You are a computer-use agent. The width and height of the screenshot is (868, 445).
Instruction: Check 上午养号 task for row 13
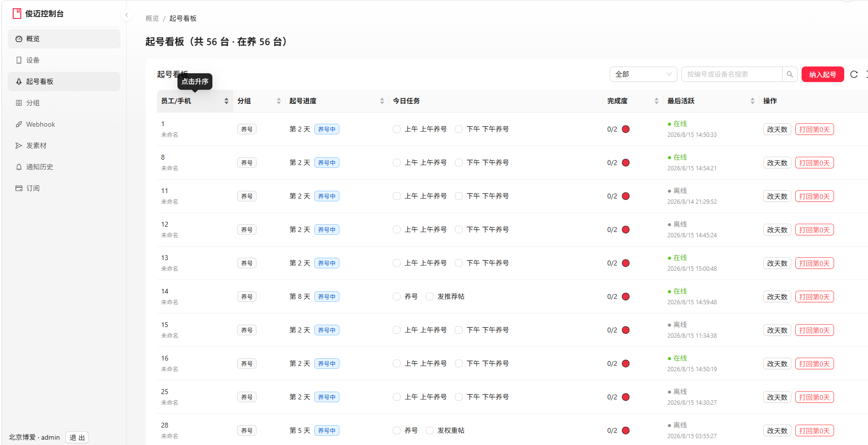coord(397,263)
